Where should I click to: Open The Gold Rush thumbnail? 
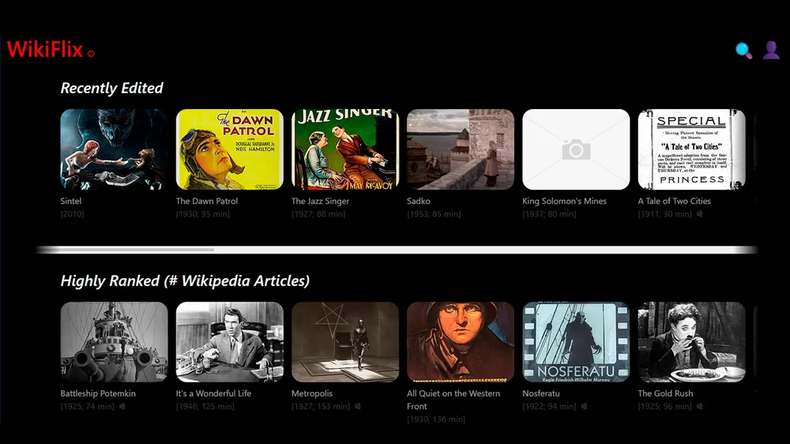[691, 342]
